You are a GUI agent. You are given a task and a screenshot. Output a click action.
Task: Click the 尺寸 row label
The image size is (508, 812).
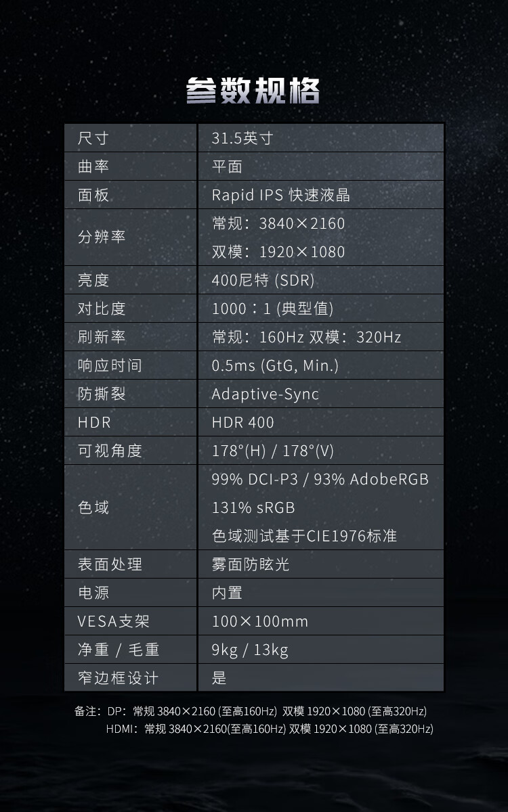click(x=93, y=139)
